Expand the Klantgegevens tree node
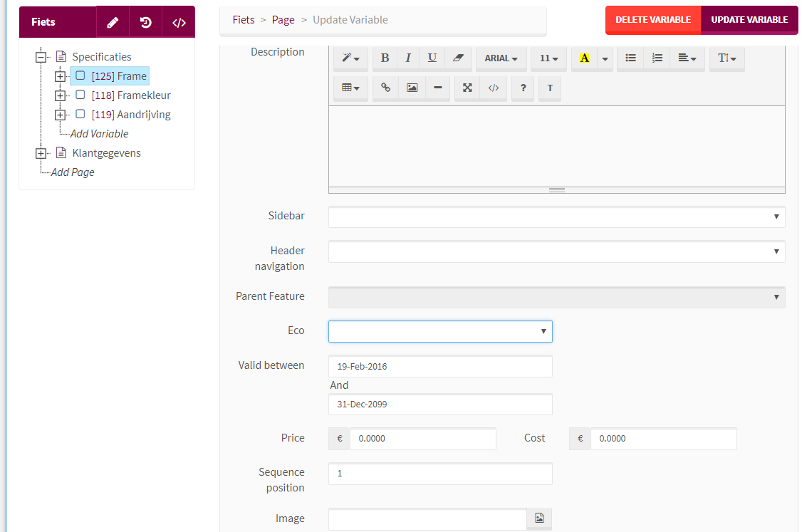This screenshot has height=532, width=802. point(41,153)
